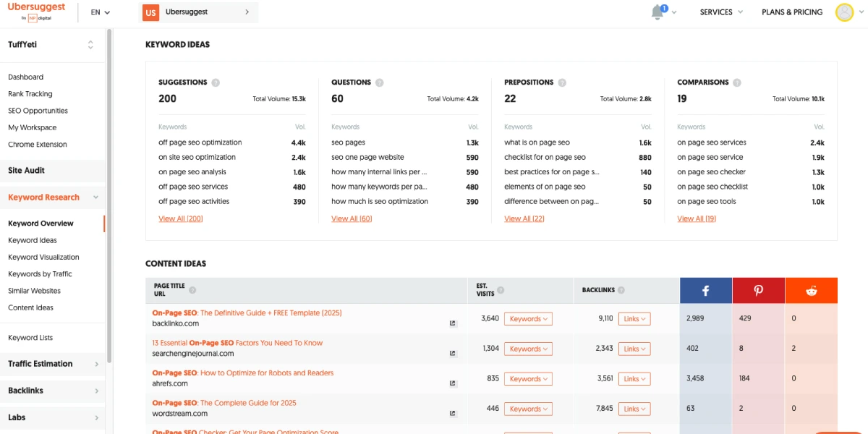
Task: Open 'The Complete Guide for 2025' article
Action: click(224, 403)
